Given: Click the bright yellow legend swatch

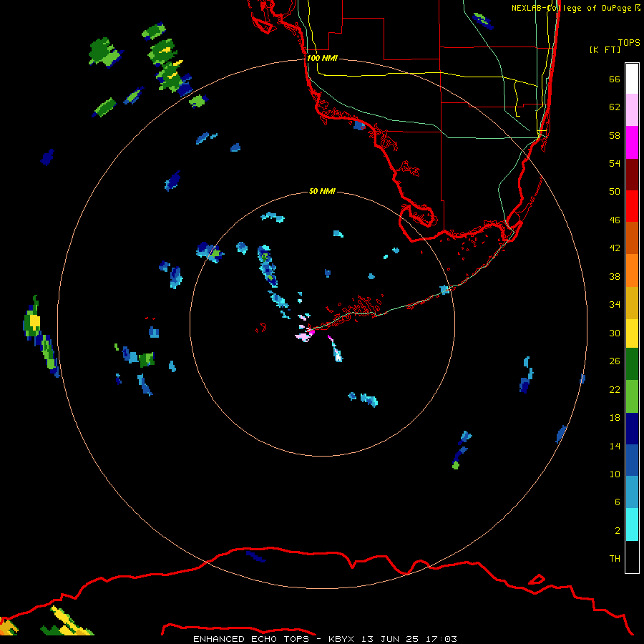Looking at the screenshot, I should pyautogui.click(x=632, y=333).
